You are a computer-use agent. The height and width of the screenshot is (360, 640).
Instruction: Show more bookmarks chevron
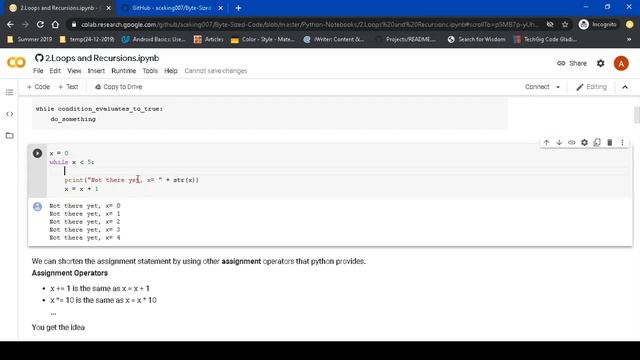(x=629, y=40)
